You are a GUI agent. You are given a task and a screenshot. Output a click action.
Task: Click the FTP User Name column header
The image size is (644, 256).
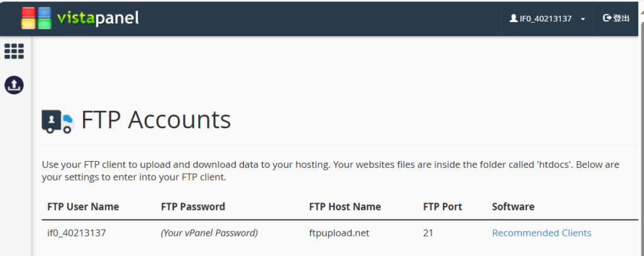(x=83, y=206)
